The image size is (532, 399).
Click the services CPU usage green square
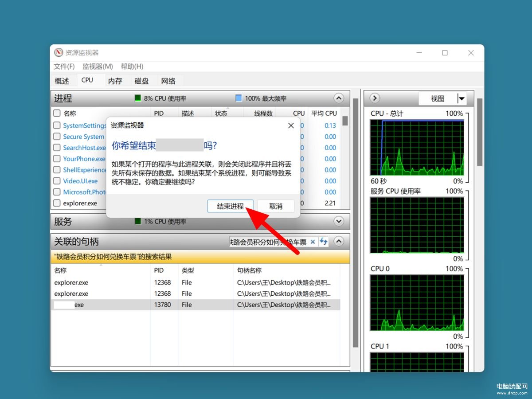tap(138, 221)
